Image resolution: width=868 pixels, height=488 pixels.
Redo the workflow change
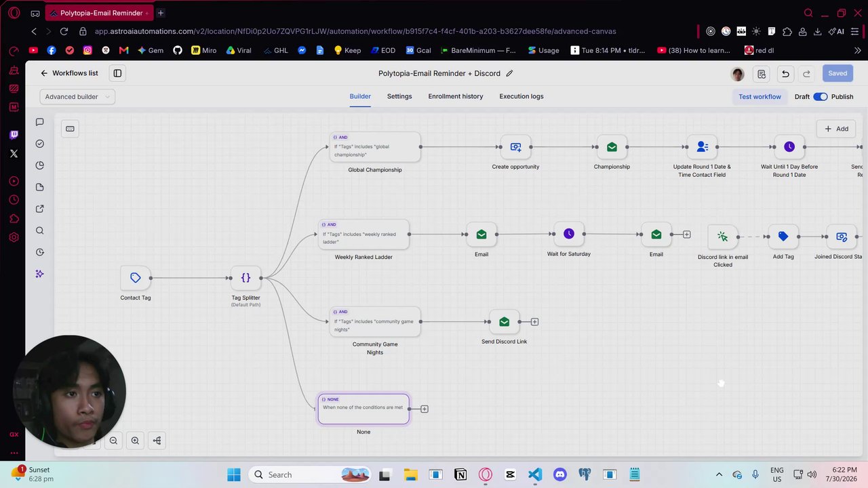806,74
